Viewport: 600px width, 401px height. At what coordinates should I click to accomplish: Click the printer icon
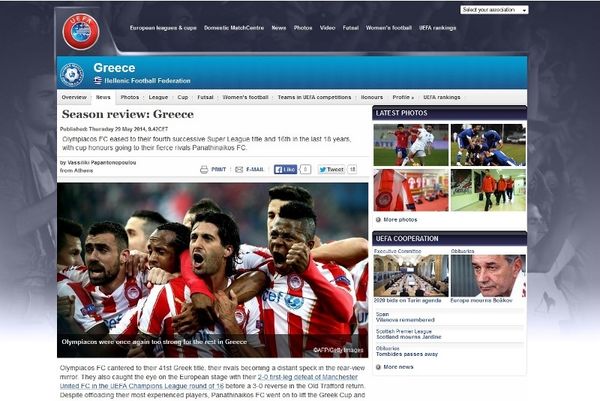(204, 170)
